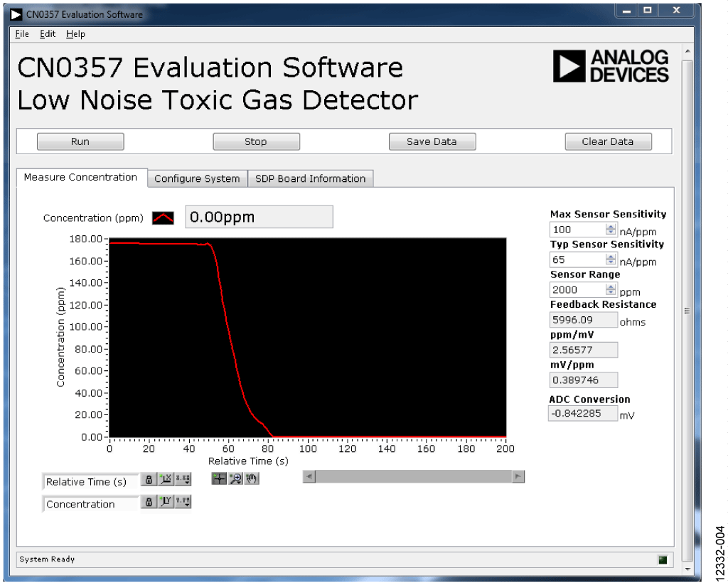The image size is (728, 585).
Task: Close the CN0357 Evaluation Software window
Action: (x=677, y=10)
